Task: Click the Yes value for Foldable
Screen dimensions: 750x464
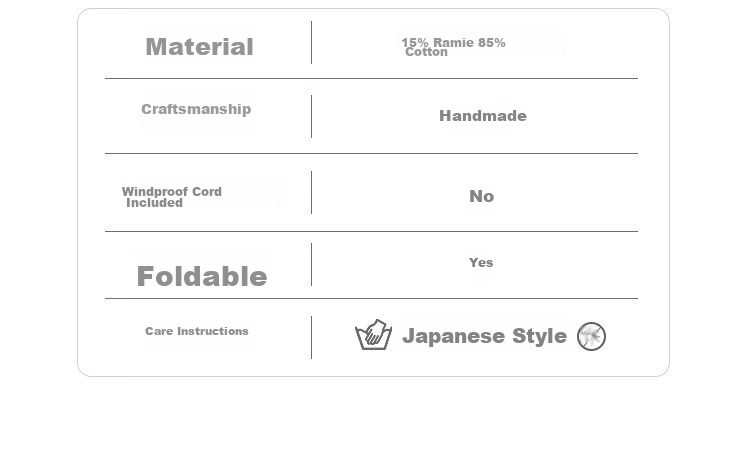Action: tap(481, 262)
